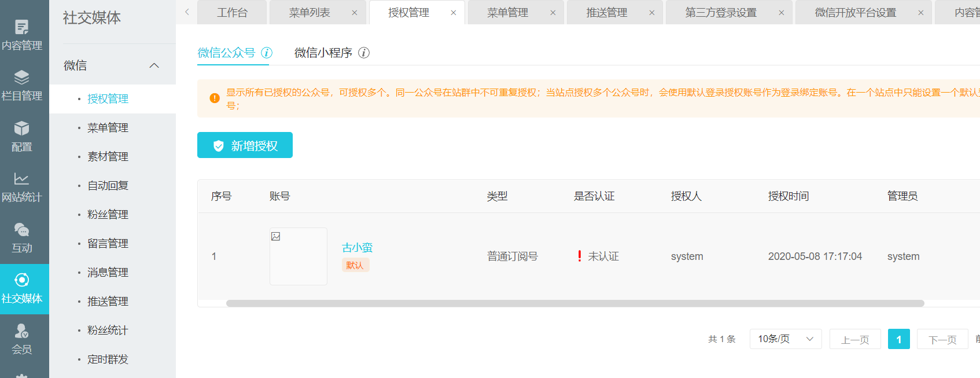Open the 10条/页 page size dropdown
Viewport: 980px width, 378px height.
tap(786, 339)
